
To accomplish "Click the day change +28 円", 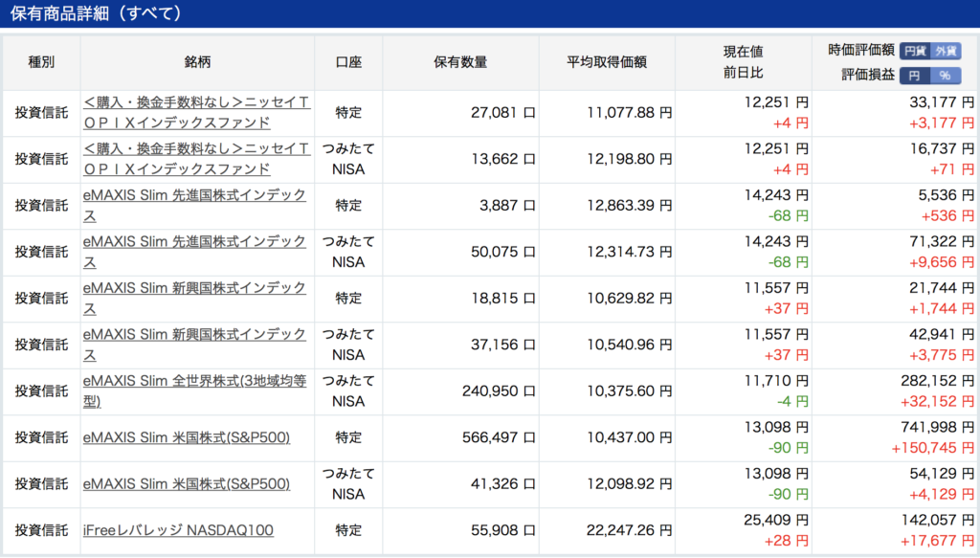I will [x=787, y=541].
